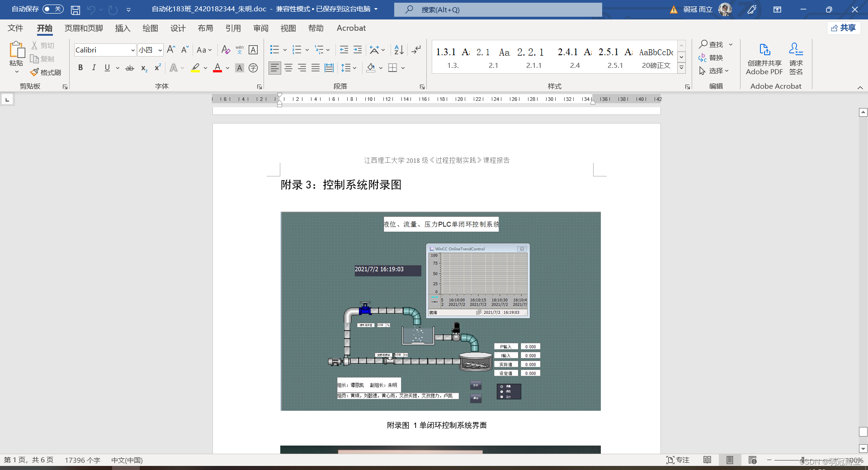Screen dimensions: 868x470
Task: Decrease font size with A-down icon
Action: click(184, 50)
